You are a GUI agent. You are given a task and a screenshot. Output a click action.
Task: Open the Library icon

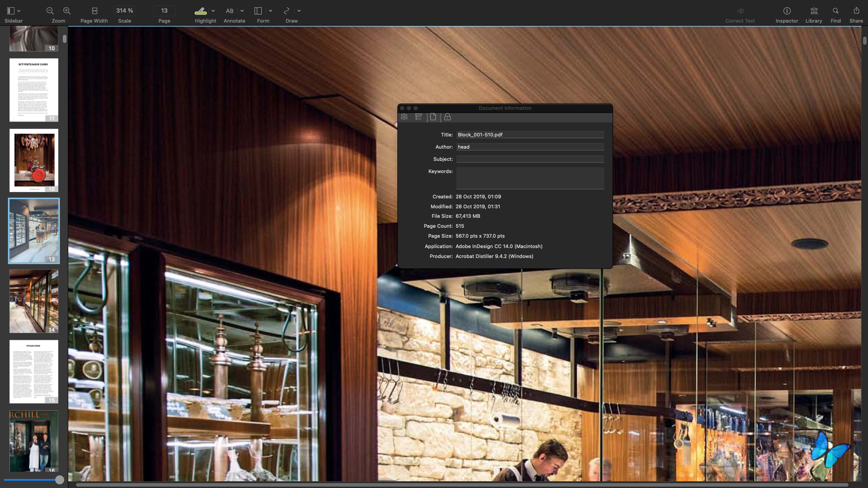814,11
